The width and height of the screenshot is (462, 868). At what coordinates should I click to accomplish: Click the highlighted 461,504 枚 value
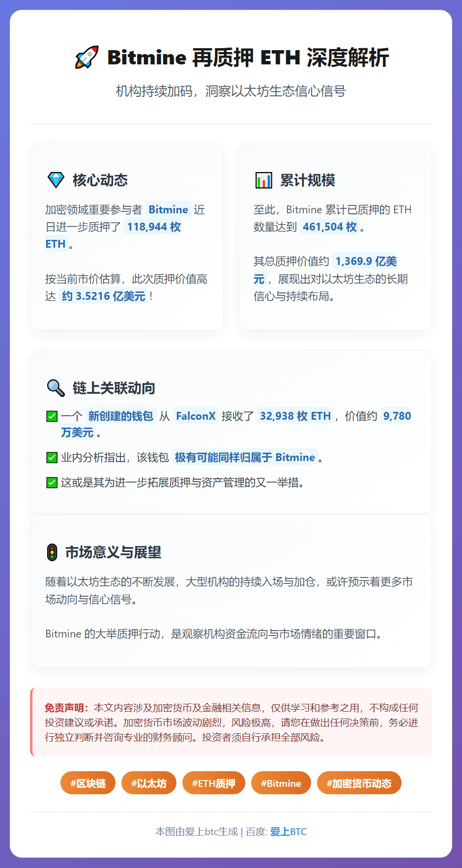click(x=330, y=227)
